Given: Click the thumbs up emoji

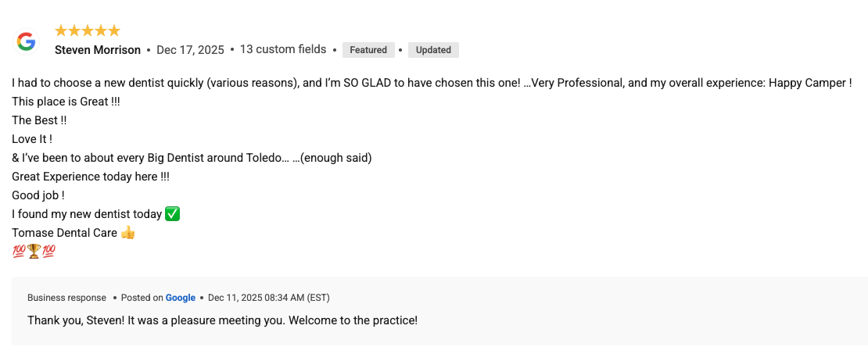Looking at the screenshot, I should pos(127,232).
